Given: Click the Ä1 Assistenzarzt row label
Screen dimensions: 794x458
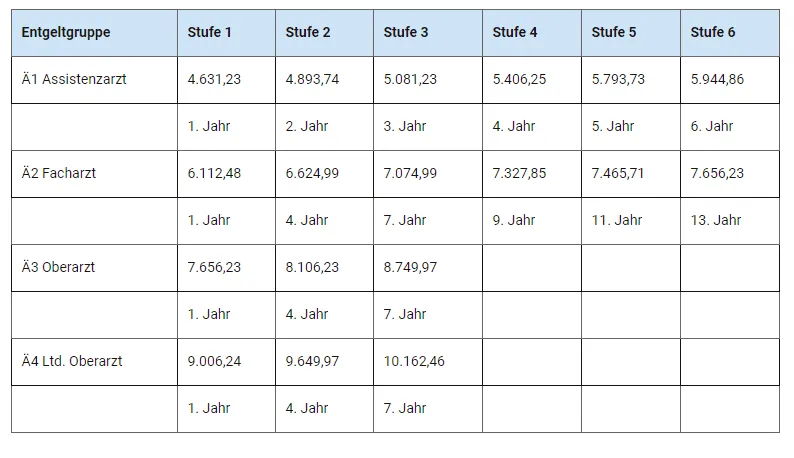Looking at the screenshot, I should (73, 79).
